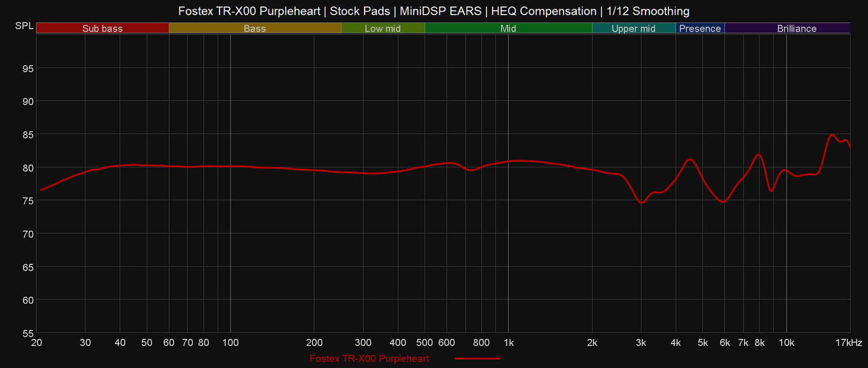The image size is (868, 368).
Task: Click the Upper mid band header
Action: point(633,29)
